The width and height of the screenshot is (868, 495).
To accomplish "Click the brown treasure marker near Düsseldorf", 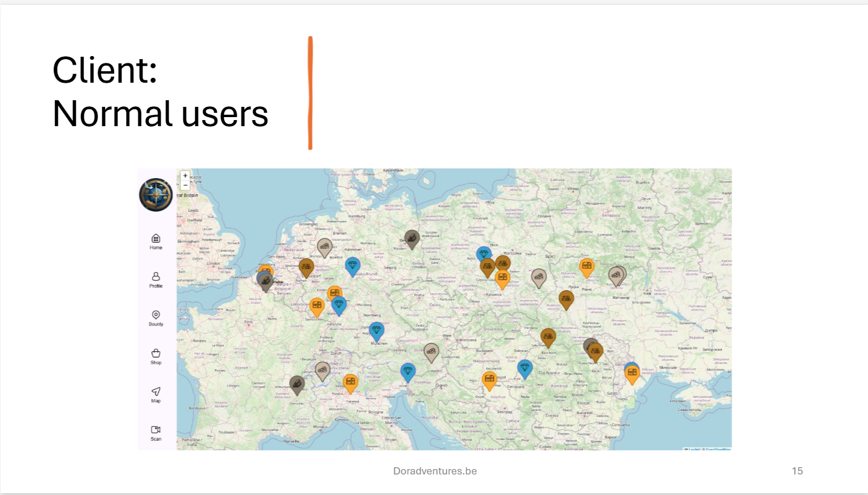I will click(307, 267).
